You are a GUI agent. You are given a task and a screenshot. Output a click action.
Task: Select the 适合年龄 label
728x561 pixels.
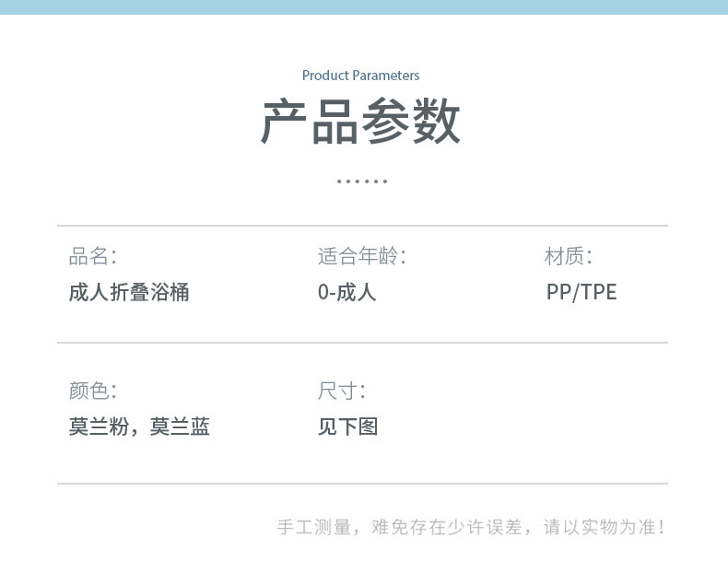362,256
